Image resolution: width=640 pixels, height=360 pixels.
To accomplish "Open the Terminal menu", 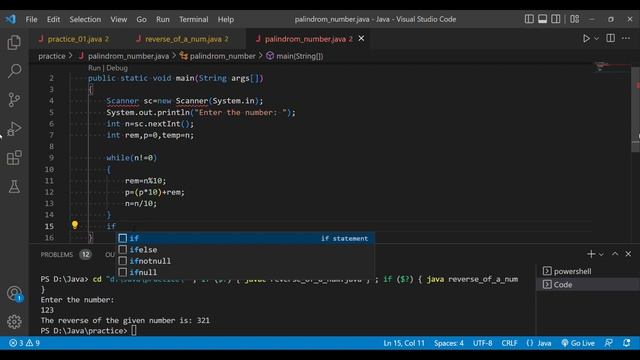I will pos(193,19).
